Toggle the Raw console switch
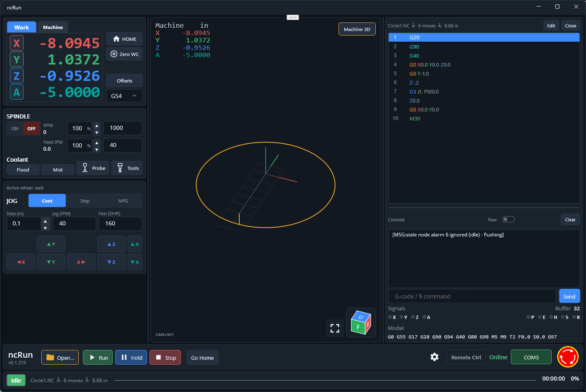 pyautogui.click(x=508, y=219)
